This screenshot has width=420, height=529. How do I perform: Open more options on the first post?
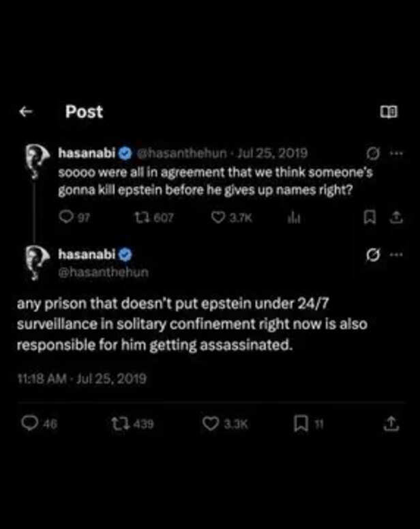395,153
